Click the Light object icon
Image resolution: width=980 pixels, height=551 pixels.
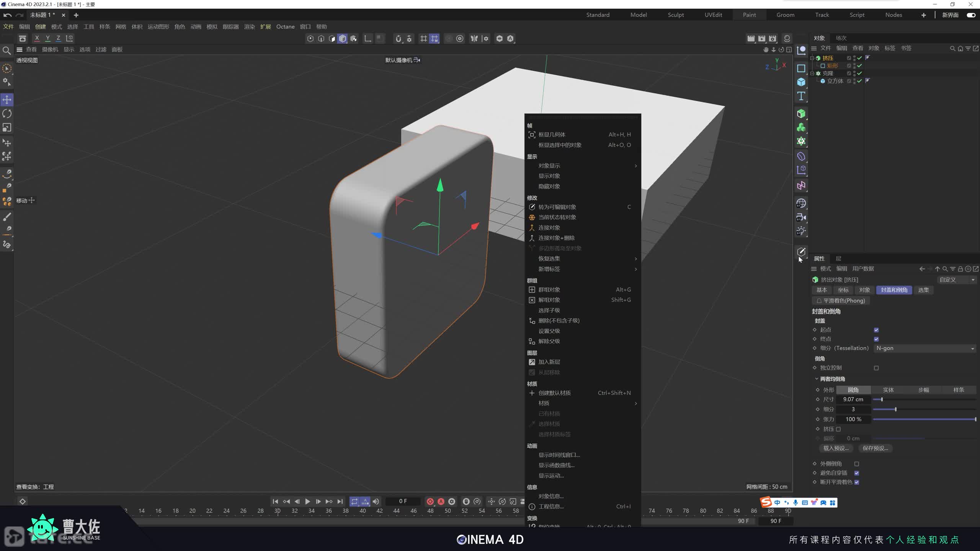[801, 231]
